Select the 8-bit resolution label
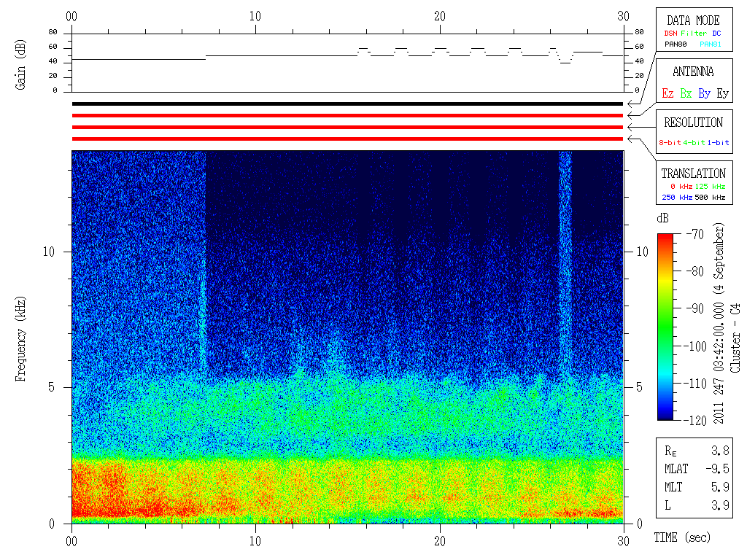The width and height of the screenshot is (747, 560). click(670, 142)
